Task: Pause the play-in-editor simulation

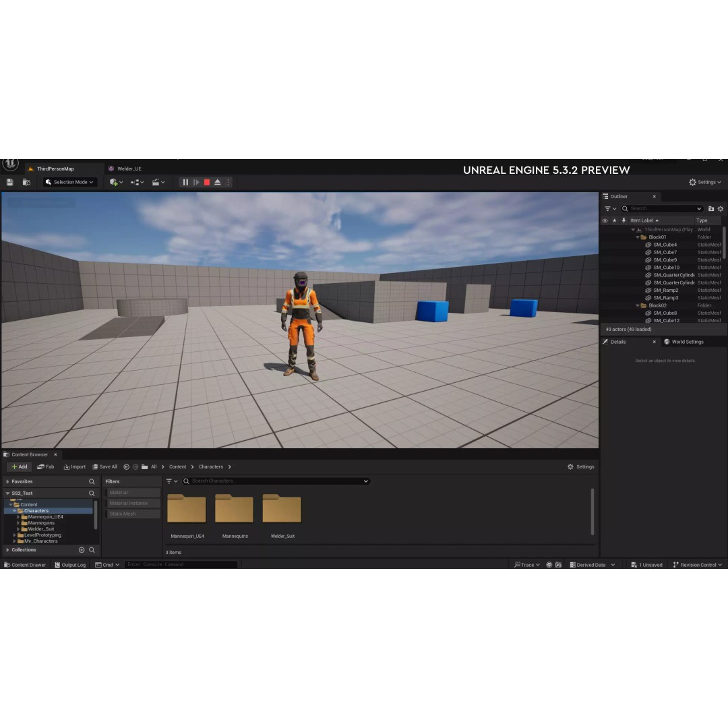Action: tap(185, 183)
